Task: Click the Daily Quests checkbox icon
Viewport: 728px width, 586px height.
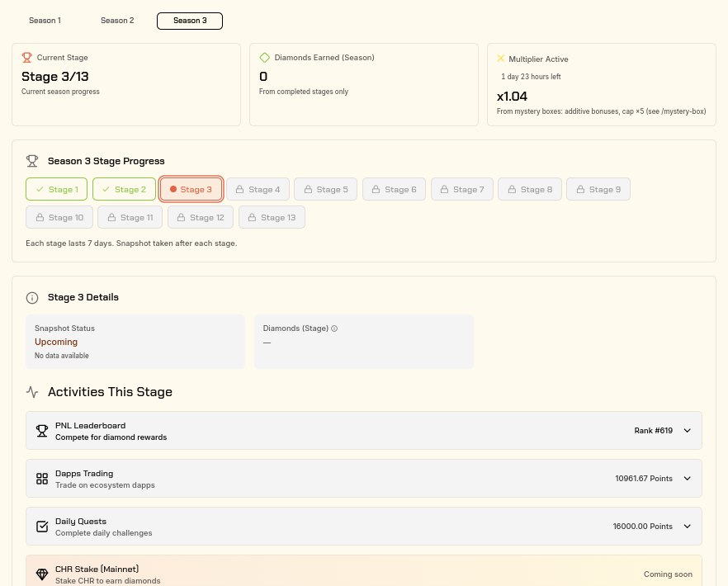Action: [x=42, y=527]
